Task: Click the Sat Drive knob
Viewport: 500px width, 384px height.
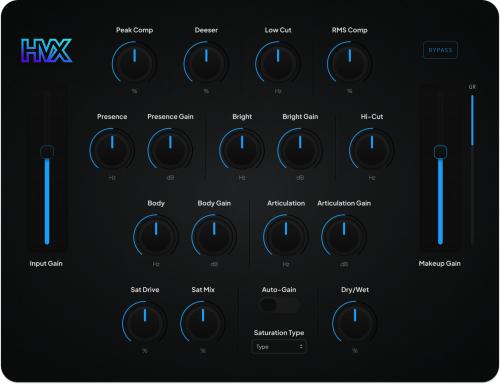Action: pyautogui.click(x=145, y=322)
